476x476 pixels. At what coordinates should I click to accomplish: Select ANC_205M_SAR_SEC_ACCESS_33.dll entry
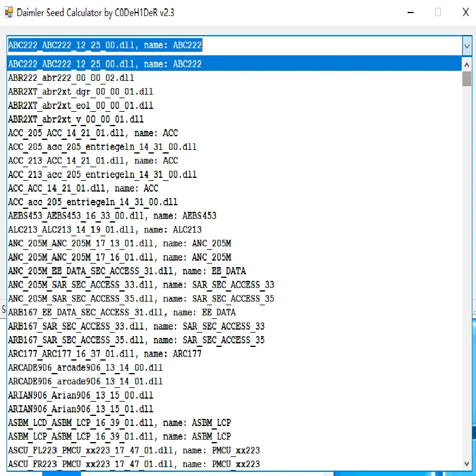click(x=234, y=285)
